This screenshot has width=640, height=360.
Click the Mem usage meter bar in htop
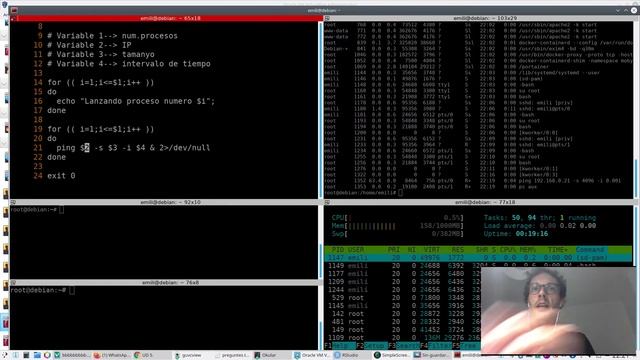coord(398,226)
